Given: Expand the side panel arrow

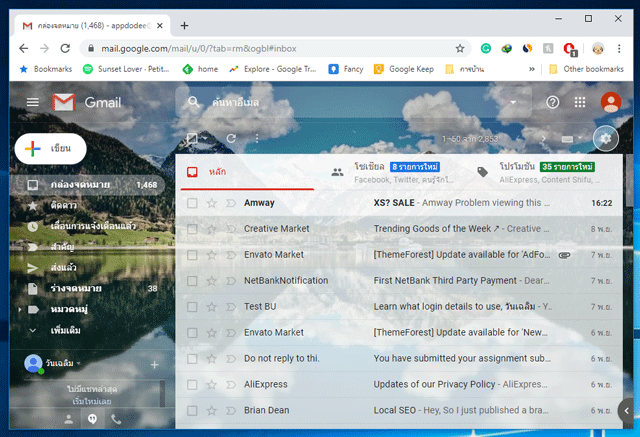Looking at the screenshot, I should [x=627, y=411].
